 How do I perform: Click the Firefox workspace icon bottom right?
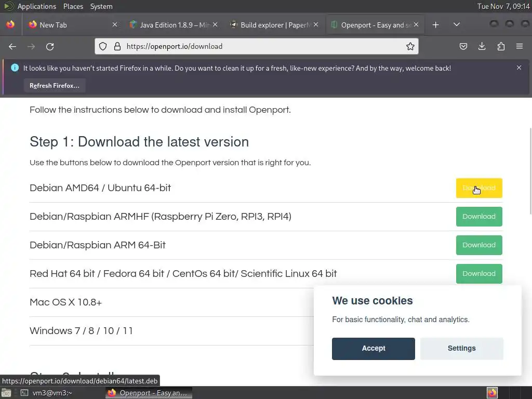492,393
